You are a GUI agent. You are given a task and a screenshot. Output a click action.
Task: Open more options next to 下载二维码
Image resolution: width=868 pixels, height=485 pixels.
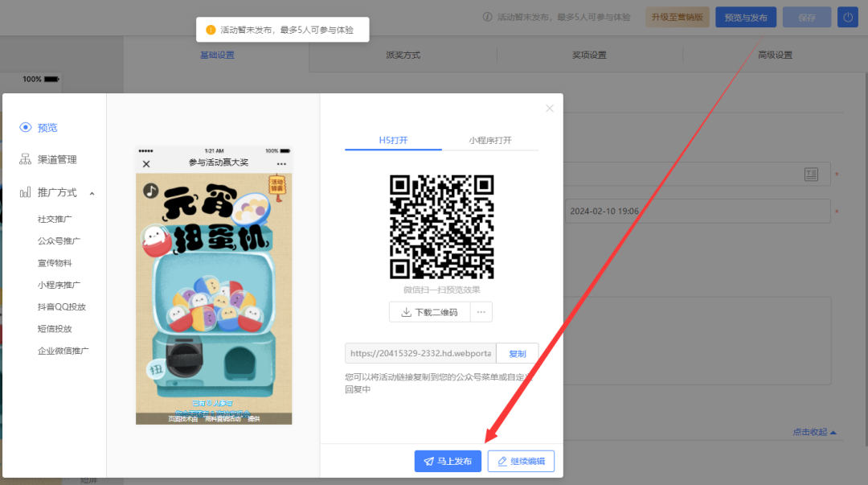coord(481,312)
